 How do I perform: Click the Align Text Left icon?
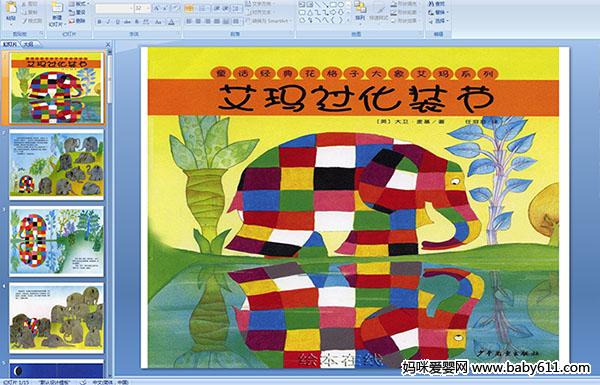[189, 22]
